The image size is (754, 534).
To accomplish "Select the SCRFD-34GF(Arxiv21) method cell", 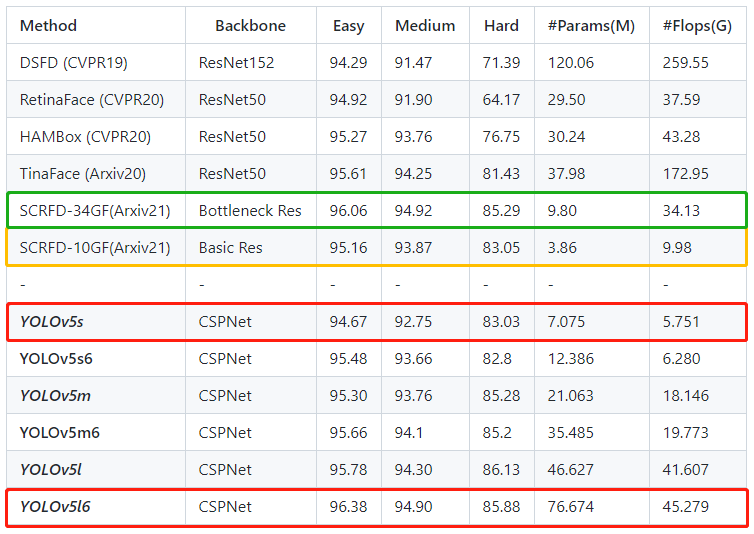I will click(95, 211).
